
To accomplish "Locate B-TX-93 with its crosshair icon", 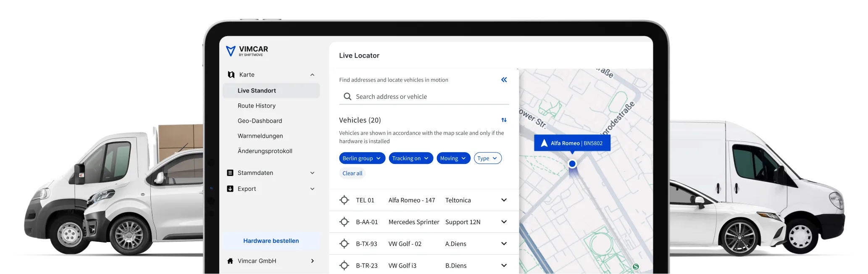I will [x=344, y=244].
